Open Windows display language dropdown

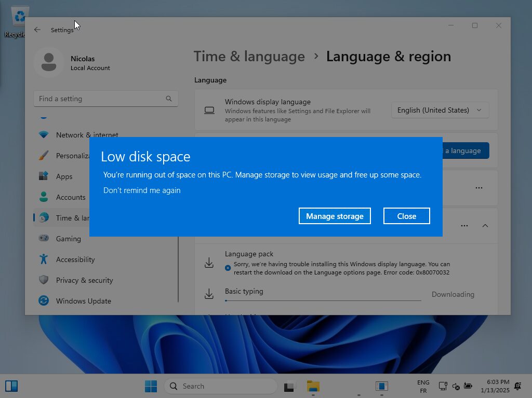click(x=440, y=110)
